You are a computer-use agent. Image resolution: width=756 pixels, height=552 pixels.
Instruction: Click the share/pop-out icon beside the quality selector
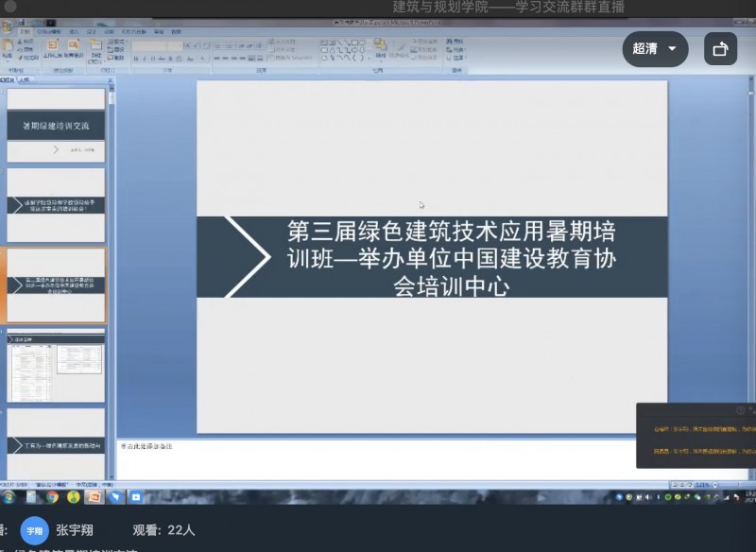point(720,49)
